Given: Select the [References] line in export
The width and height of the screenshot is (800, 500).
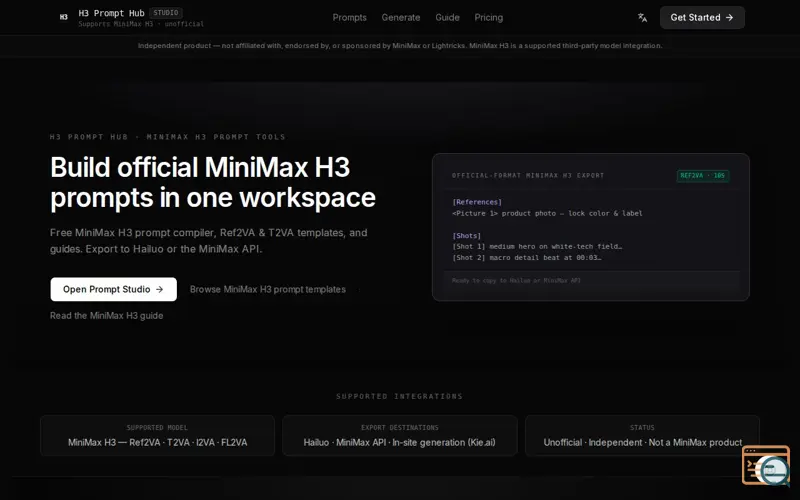Looking at the screenshot, I should pos(477,202).
